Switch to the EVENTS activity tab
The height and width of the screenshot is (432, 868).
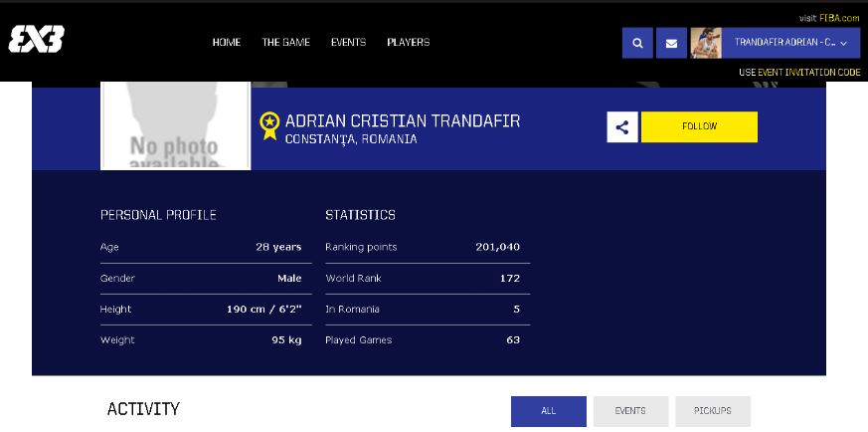click(630, 411)
